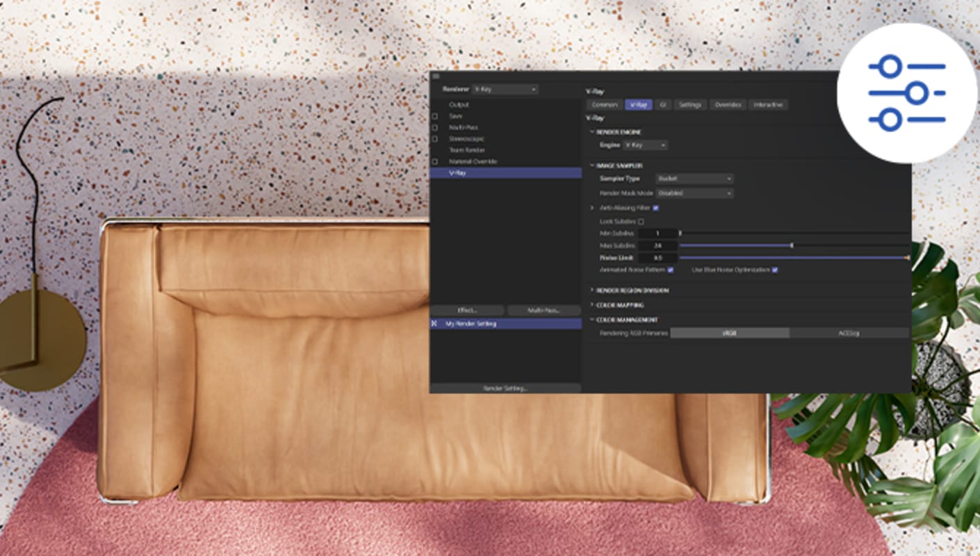Open the Sampler Type dropdown

pos(694,179)
